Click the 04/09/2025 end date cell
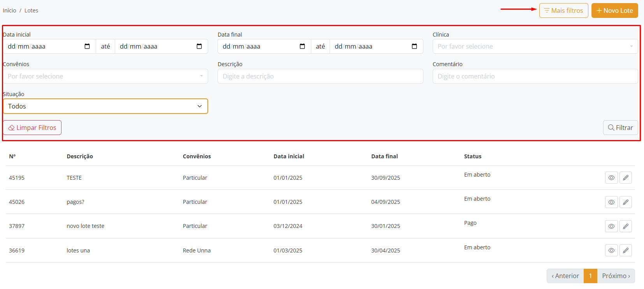This screenshot has height=289, width=644. click(x=386, y=202)
